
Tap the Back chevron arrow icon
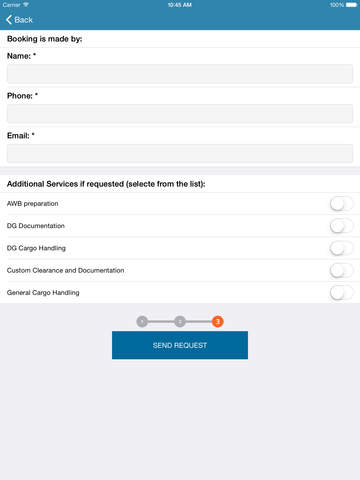pyautogui.click(x=9, y=20)
